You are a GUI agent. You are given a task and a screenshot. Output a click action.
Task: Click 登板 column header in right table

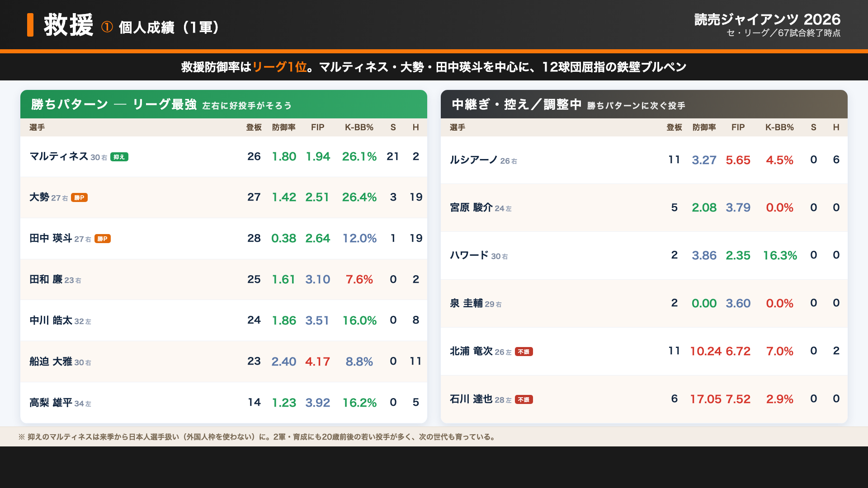[x=674, y=127]
